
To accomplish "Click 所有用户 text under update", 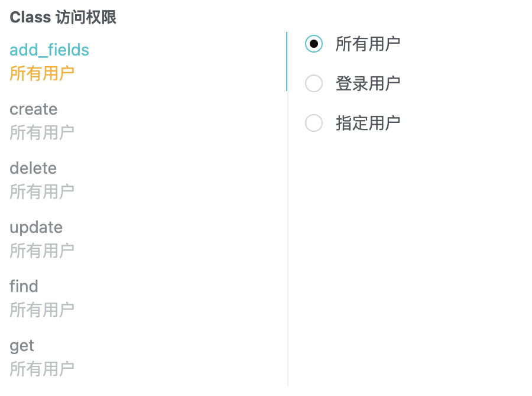I will pyautogui.click(x=42, y=251).
